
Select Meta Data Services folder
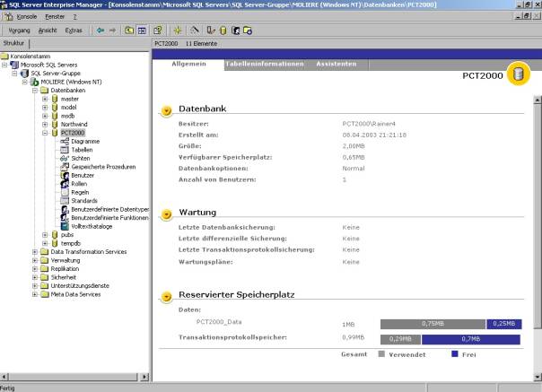tap(75, 294)
